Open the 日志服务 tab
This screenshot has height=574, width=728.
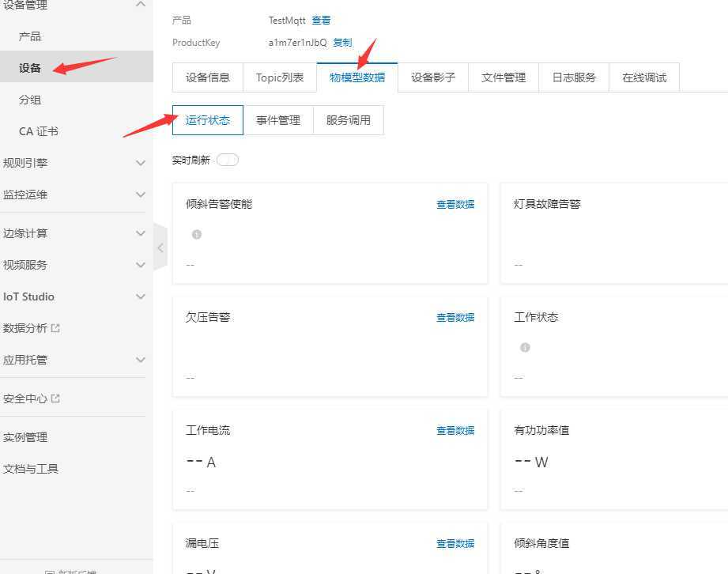click(x=574, y=77)
